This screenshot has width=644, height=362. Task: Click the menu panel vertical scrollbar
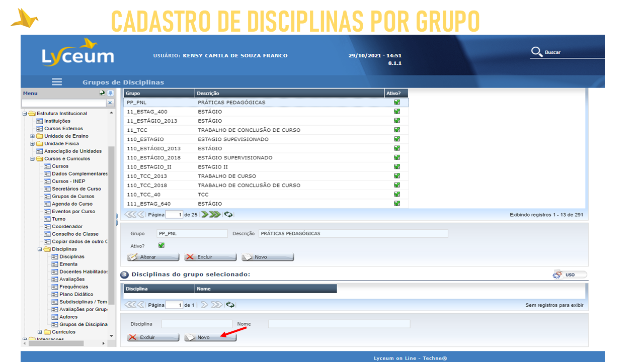pos(112,224)
